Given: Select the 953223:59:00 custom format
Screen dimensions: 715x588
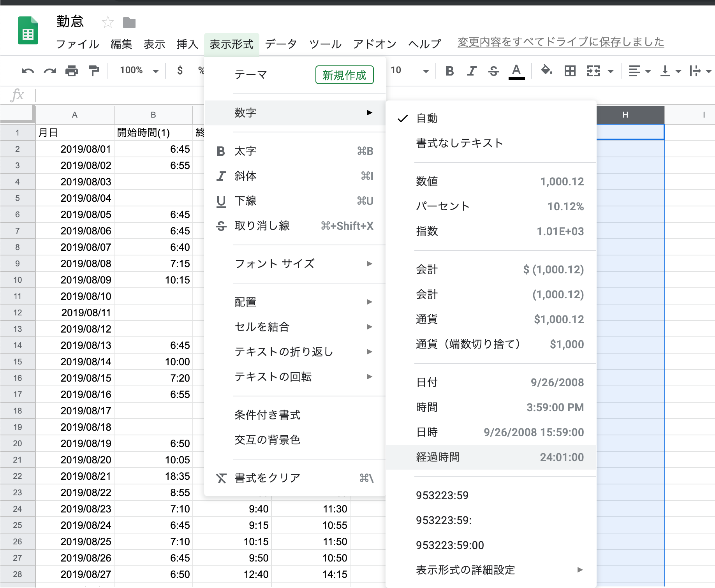Looking at the screenshot, I should [x=491, y=545].
